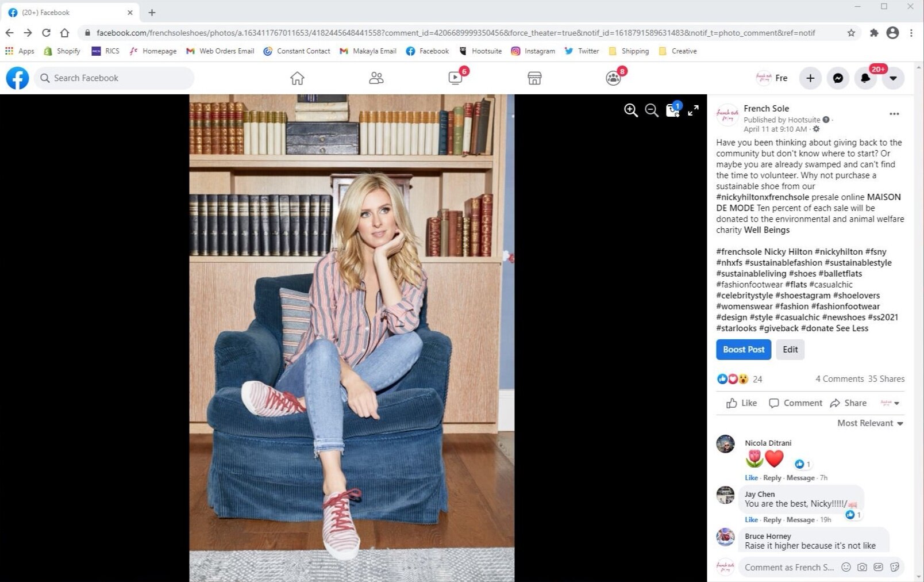Add a sticker to comment
Screen dimensions: 924x582
(x=894, y=567)
